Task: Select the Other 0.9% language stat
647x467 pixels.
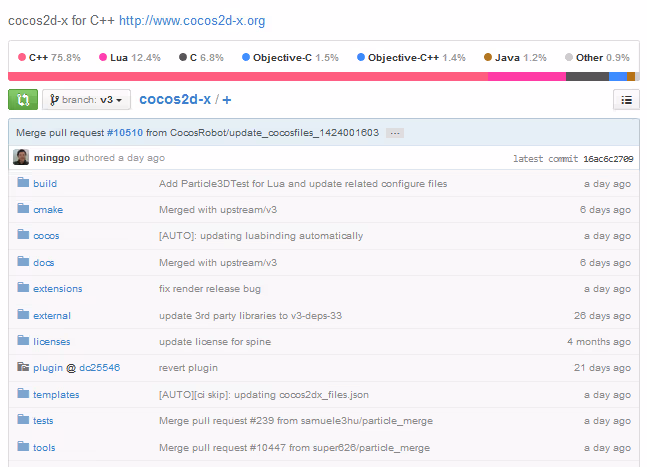Action: pyautogui.click(x=597, y=57)
